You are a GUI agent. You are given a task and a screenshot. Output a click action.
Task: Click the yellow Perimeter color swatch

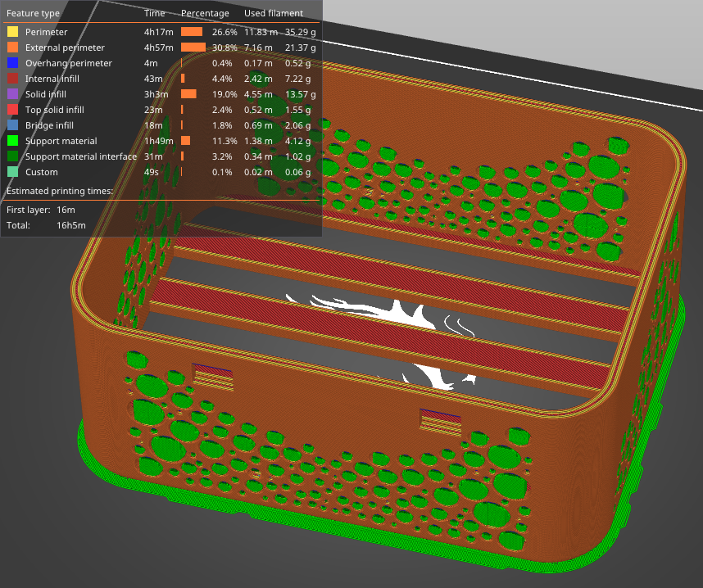tap(12, 32)
